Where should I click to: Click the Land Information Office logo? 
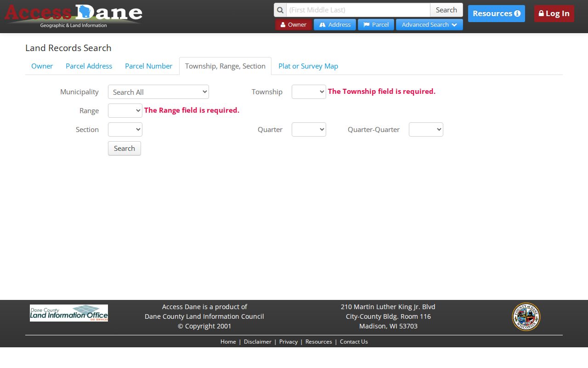pos(69,313)
